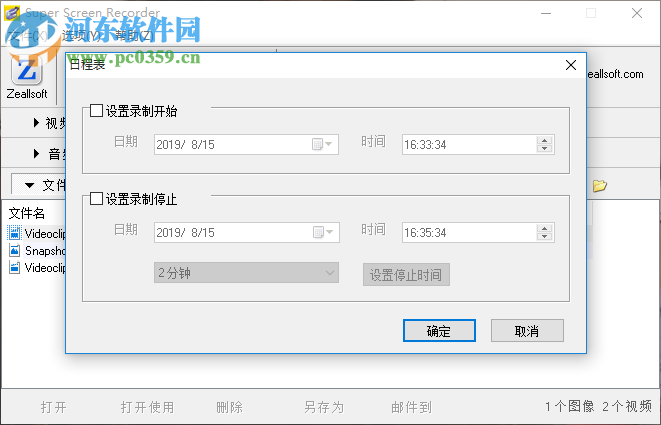Click the 取消 button

coord(527,331)
